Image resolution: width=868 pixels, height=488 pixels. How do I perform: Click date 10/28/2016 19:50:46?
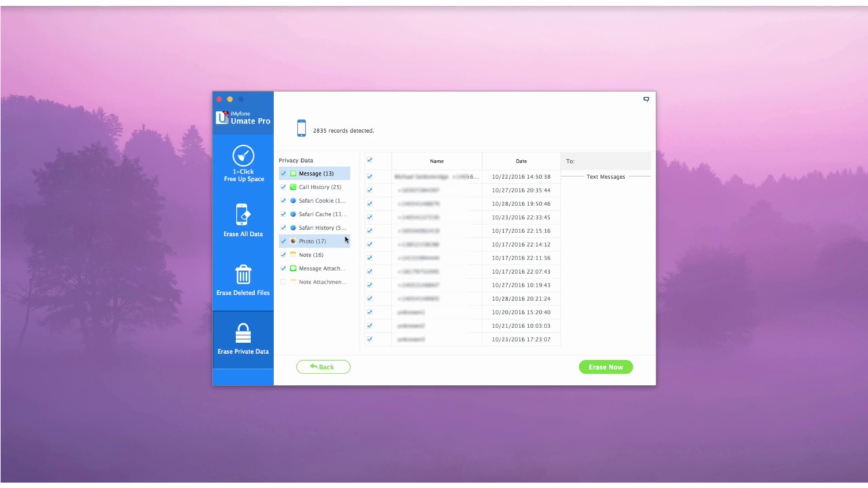click(x=521, y=204)
